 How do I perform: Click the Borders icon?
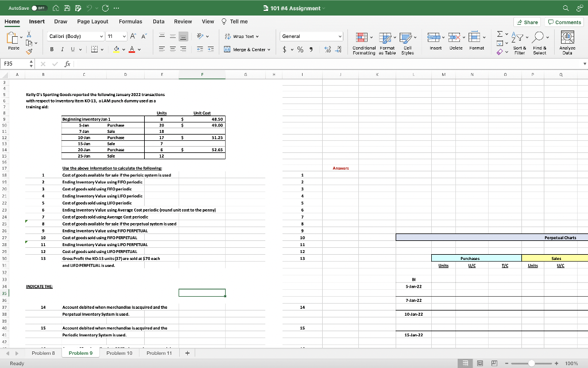(95, 49)
